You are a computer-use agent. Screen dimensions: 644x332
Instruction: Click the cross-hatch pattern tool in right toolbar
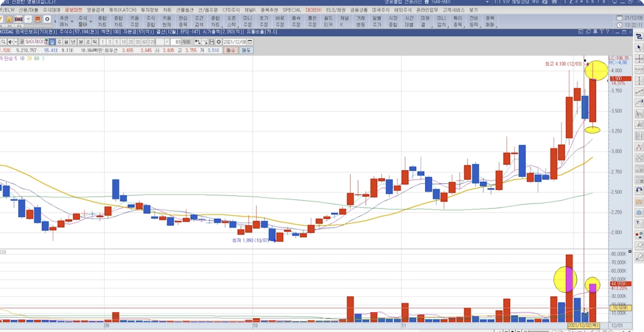(x=639, y=158)
